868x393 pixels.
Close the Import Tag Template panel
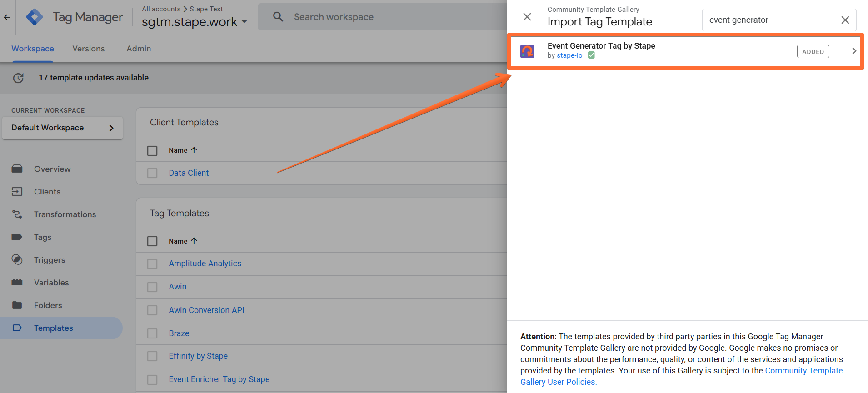pos(527,17)
